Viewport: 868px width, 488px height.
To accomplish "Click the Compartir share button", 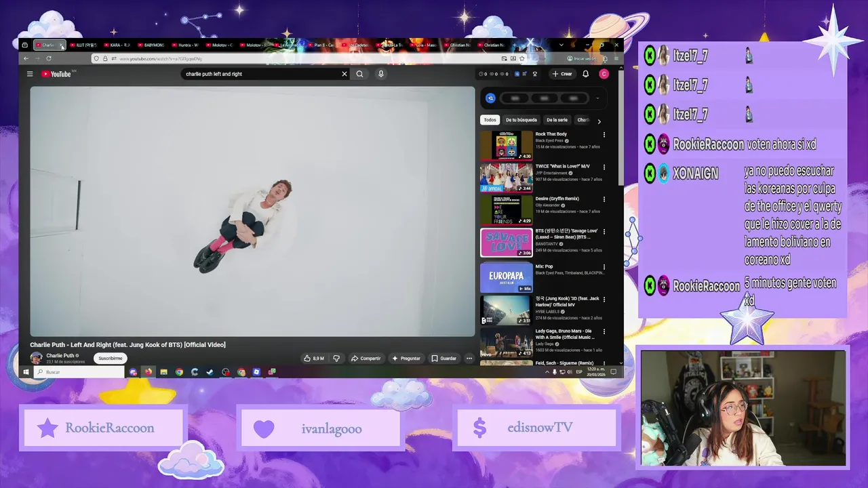I will 366,359.
